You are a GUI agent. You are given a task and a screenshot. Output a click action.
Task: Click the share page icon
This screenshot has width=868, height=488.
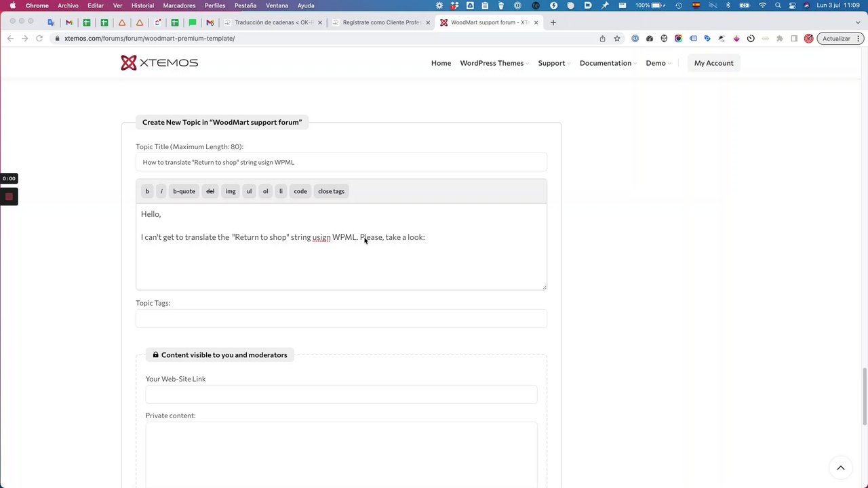602,39
